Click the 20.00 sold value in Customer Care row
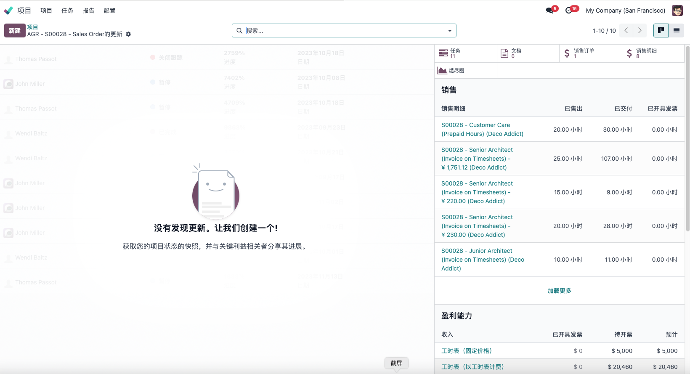Viewport: 690px width, 374px height. 568,129
